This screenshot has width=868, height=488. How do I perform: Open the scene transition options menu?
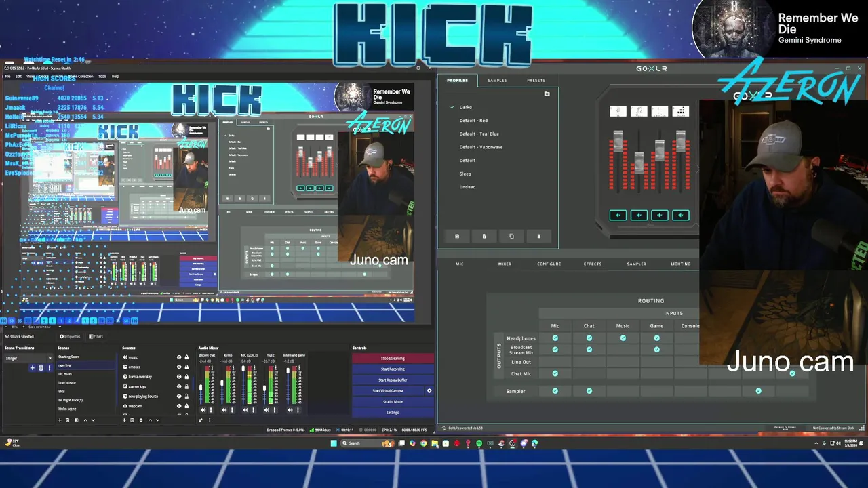50,368
